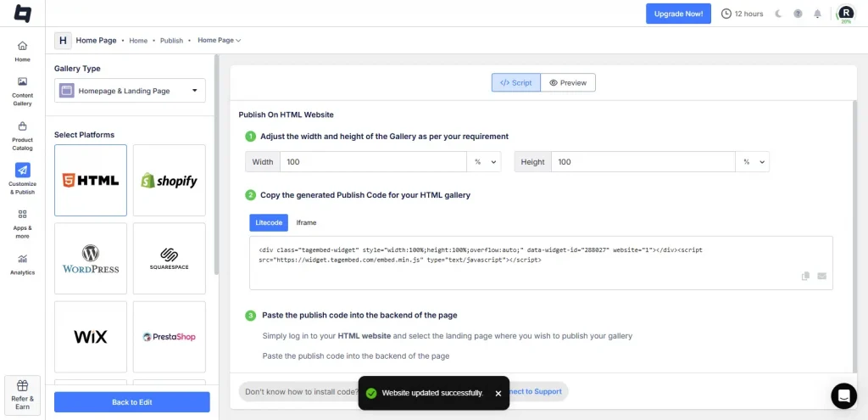
Task: Open the chat support bubble
Action: [x=843, y=395]
